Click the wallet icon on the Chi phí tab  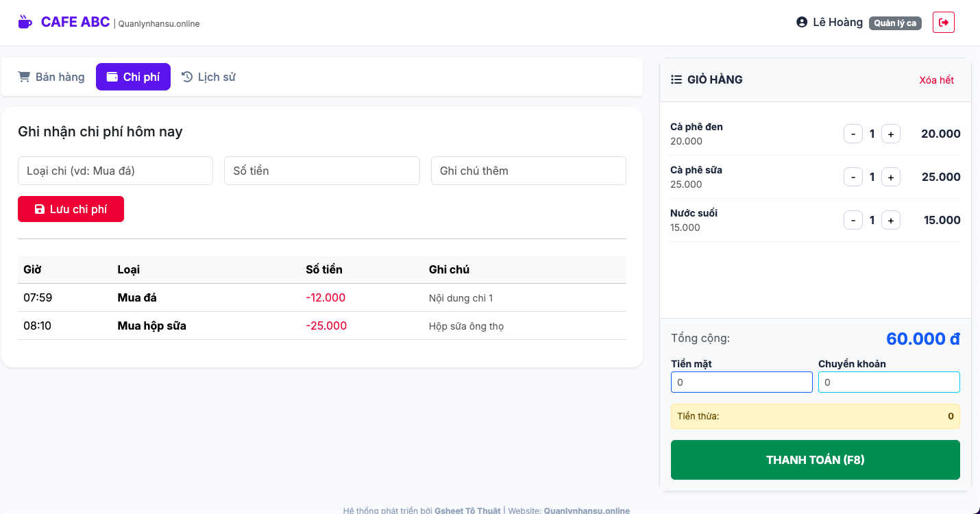click(112, 76)
